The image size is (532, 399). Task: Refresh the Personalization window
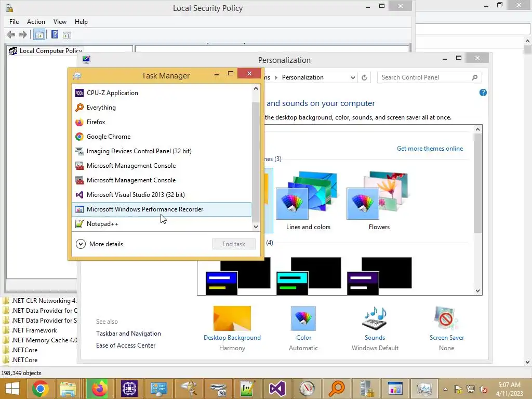364,78
